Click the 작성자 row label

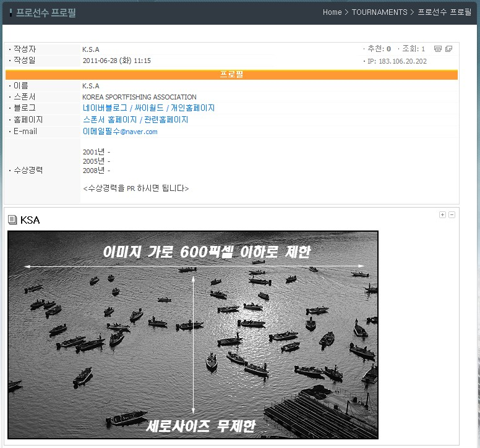point(25,49)
